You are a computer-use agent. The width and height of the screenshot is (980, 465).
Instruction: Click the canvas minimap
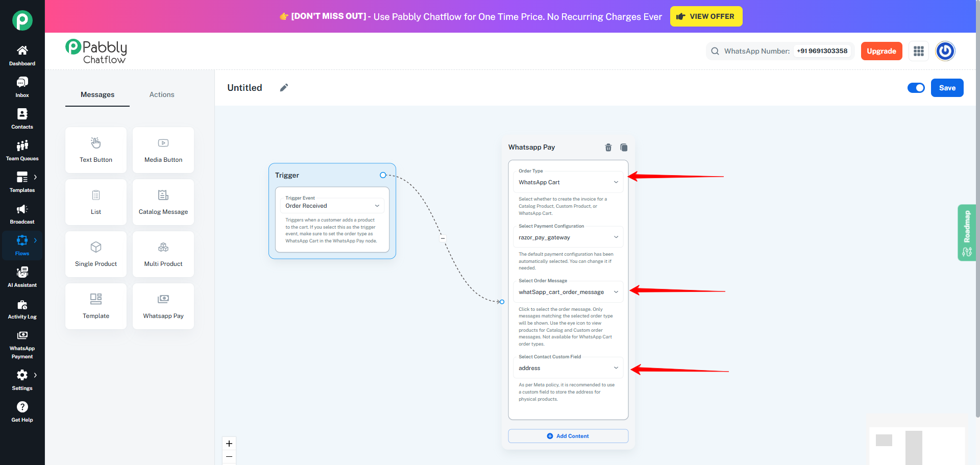[x=917, y=446]
